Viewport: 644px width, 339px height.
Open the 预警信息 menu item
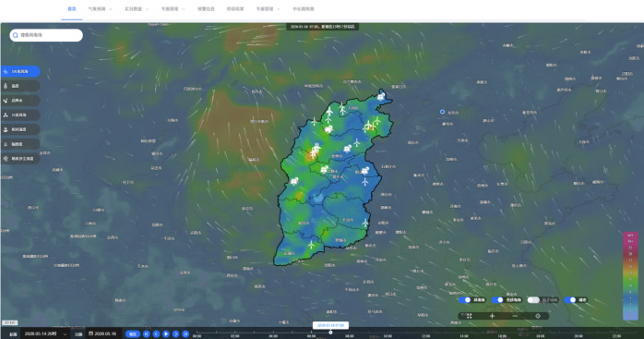click(206, 9)
